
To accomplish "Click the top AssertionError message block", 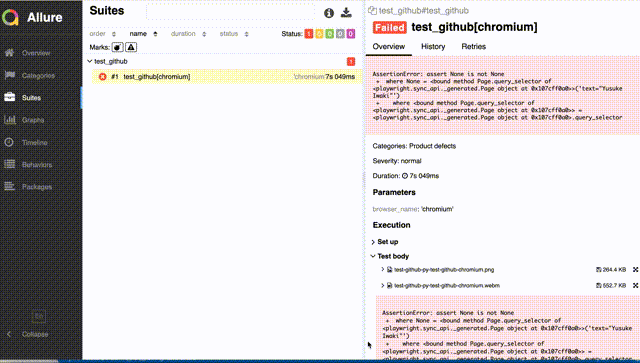I will (502, 96).
